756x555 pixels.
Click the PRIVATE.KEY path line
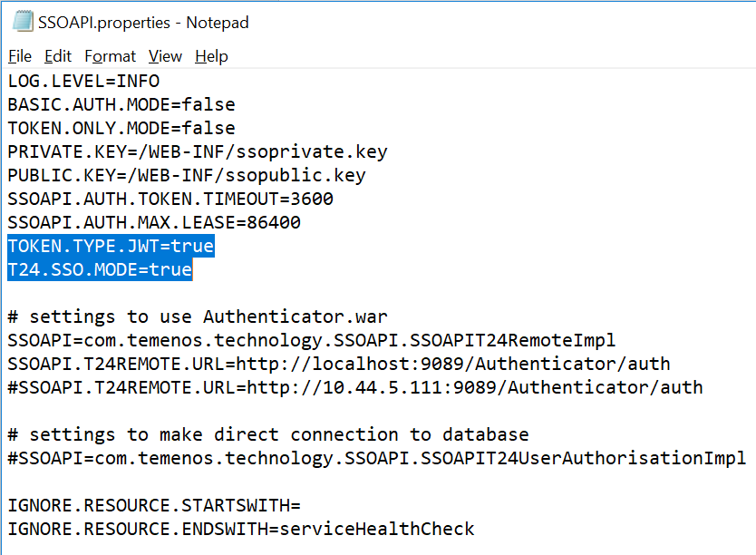coord(198,151)
